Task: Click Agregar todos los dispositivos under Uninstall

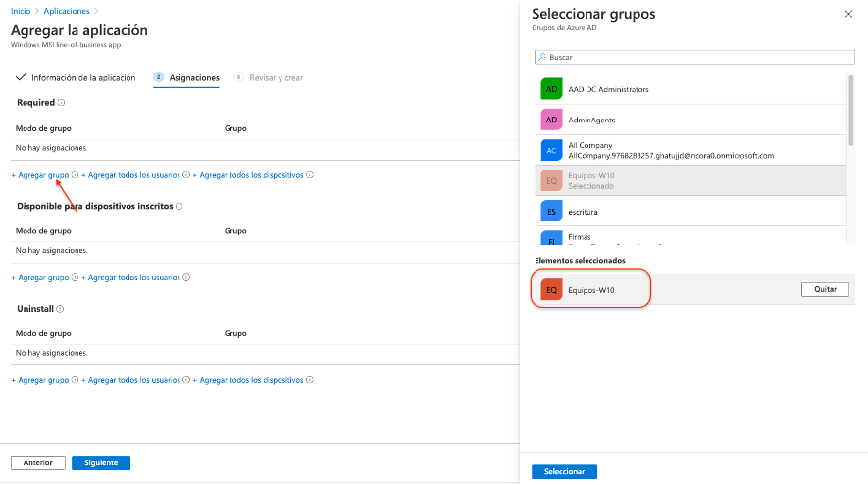Action: tap(251, 379)
